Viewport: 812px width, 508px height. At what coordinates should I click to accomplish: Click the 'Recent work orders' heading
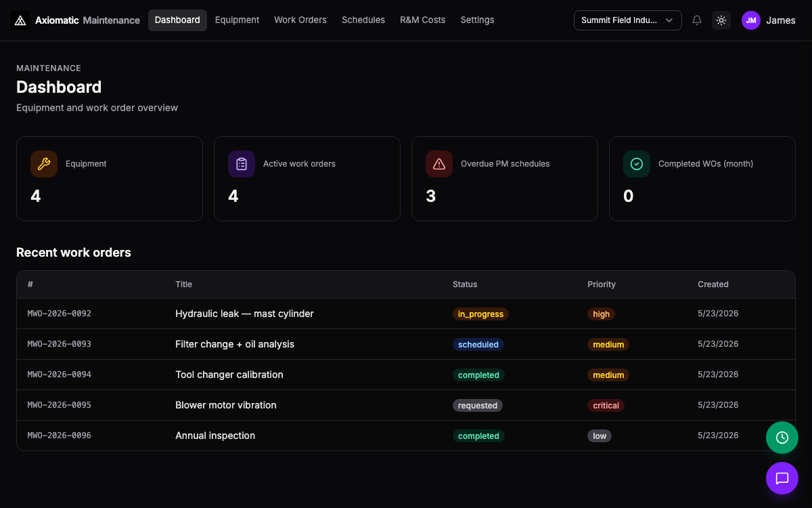pos(74,253)
